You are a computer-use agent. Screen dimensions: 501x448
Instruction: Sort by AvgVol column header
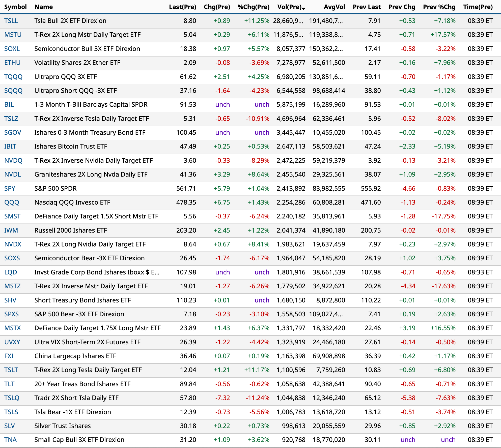[x=334, y=7]
